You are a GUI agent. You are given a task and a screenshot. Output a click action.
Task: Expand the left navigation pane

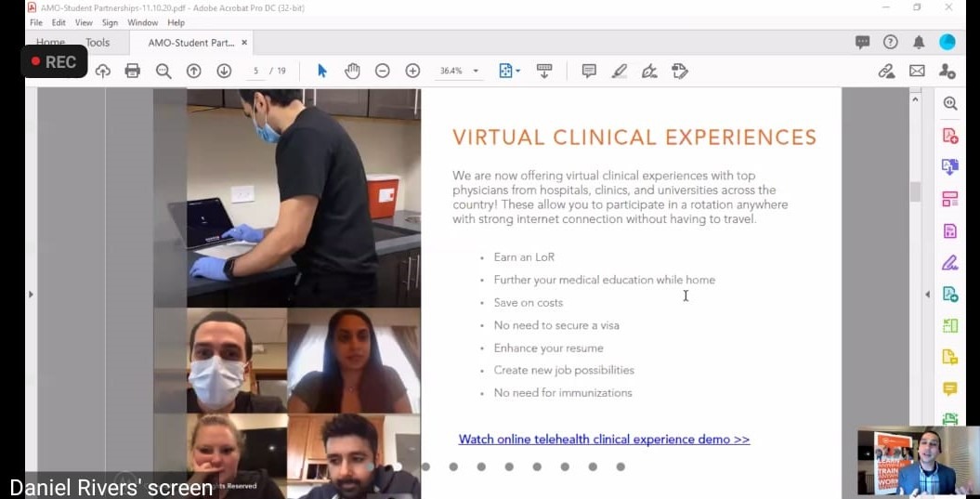[31, 295]
